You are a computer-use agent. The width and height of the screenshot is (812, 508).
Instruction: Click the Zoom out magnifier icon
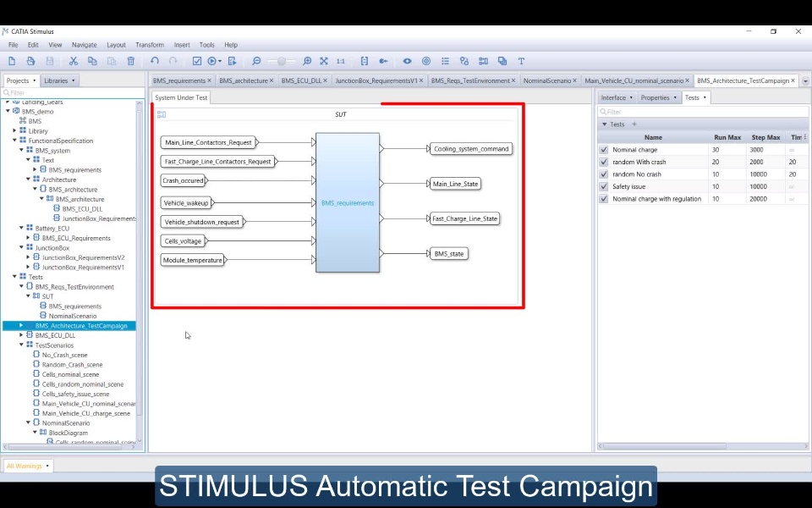tap(255, 61)
